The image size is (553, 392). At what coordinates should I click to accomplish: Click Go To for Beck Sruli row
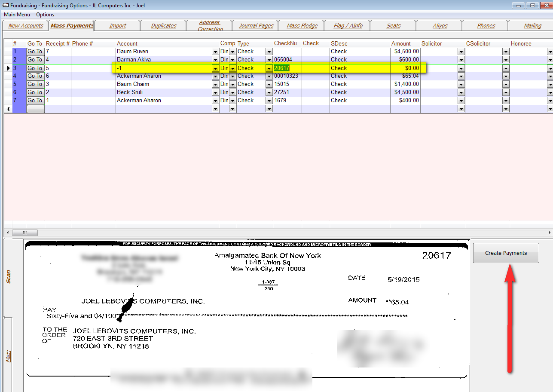point(35,92)
